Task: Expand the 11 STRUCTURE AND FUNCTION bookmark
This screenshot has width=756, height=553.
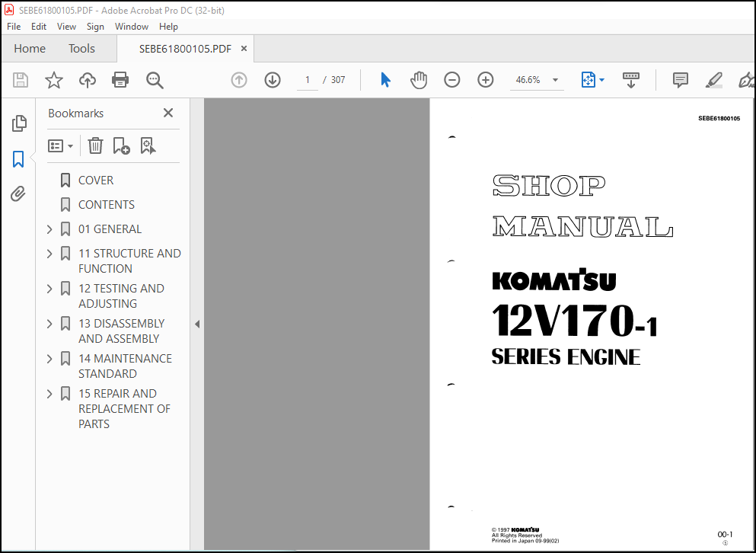Action: tap(49, 254)
